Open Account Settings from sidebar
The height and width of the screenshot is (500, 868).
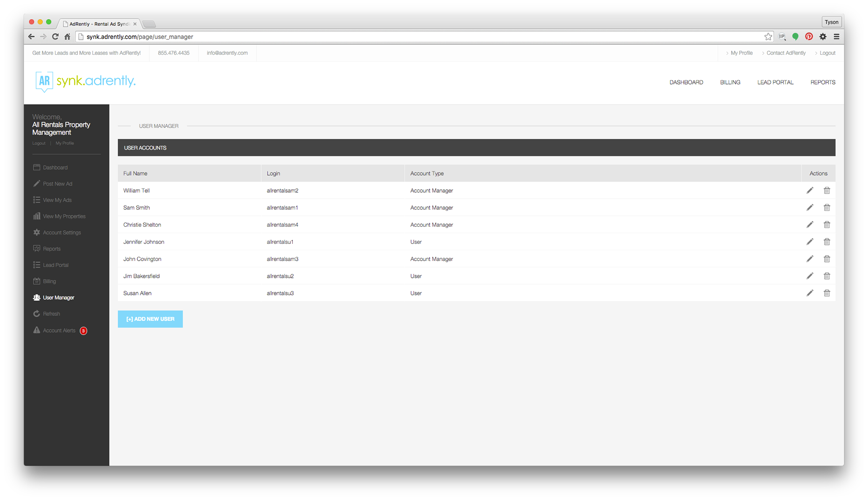[61, 233]
